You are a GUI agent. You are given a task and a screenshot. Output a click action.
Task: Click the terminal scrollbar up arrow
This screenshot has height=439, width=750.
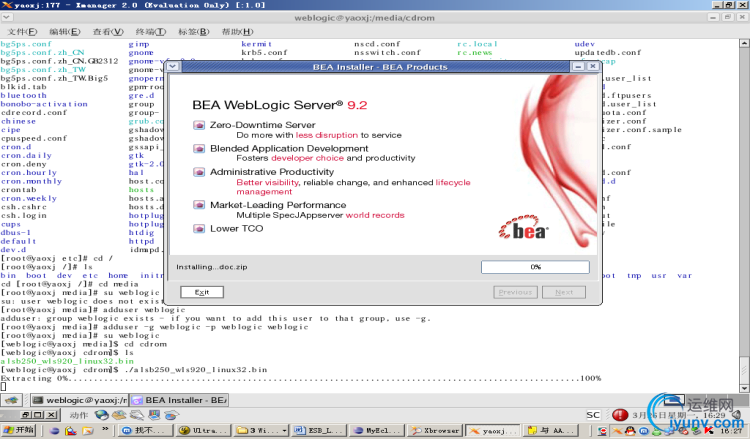tap(744, 43)
